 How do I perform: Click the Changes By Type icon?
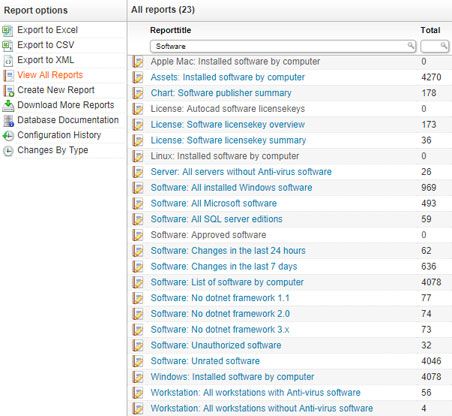tap(8, 151)
